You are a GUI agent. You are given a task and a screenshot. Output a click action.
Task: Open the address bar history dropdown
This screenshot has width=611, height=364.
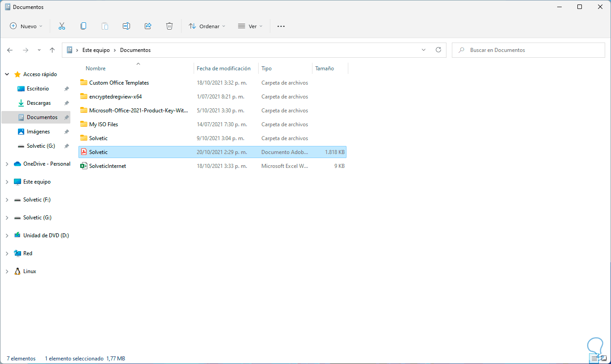[x=424, y=50]
